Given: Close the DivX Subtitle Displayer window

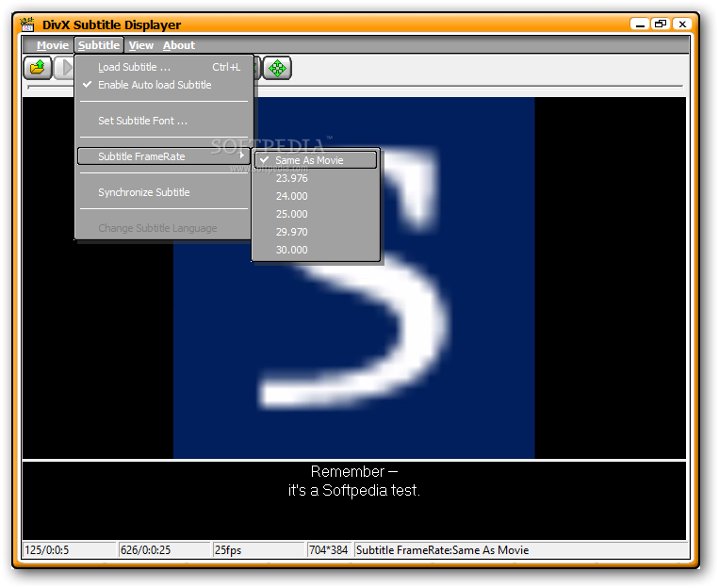Looking at the screenshot, I should tap(682, 24).
